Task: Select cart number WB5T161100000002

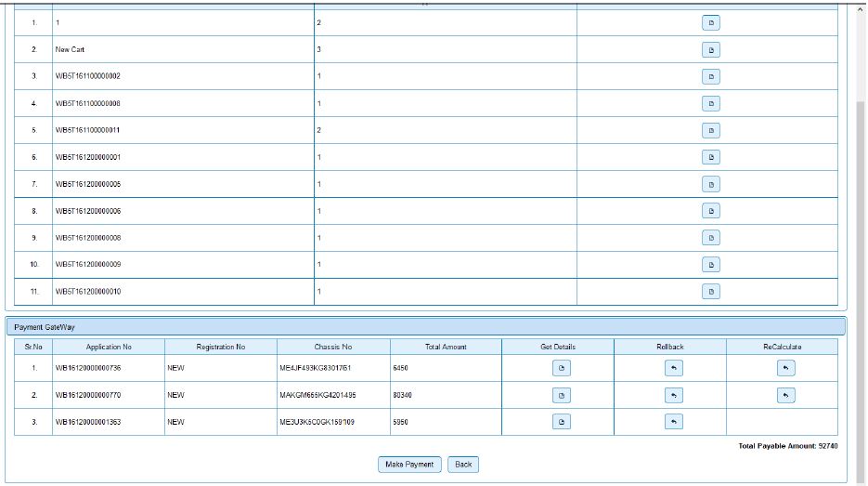Action: coord(88,76)
